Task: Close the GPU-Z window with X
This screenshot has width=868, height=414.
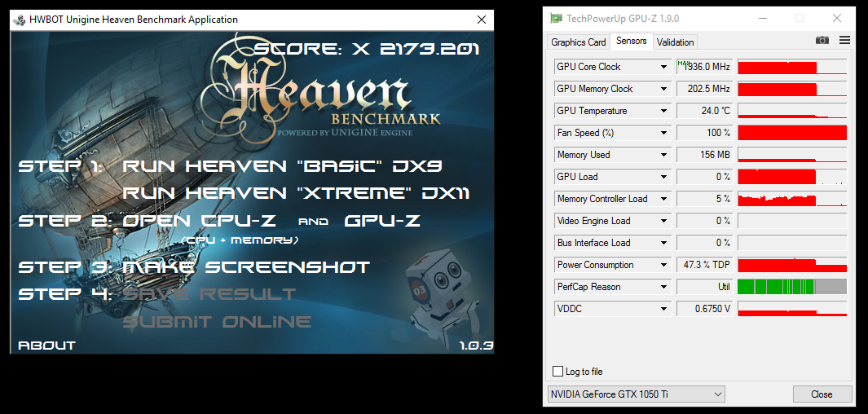Action: pyautogui.click(x=836, y=18)
